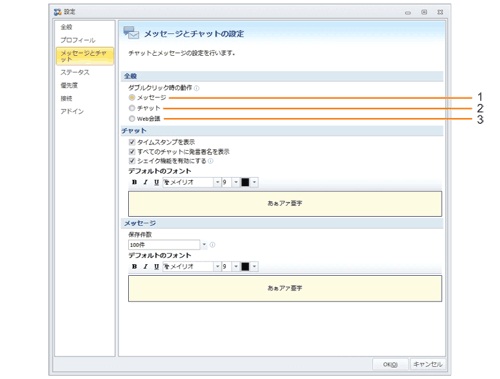Toggle italic in the message default font toolbar
Viewport: 500px width, 379px height.
pyautogui.click(x=145, y=267)
